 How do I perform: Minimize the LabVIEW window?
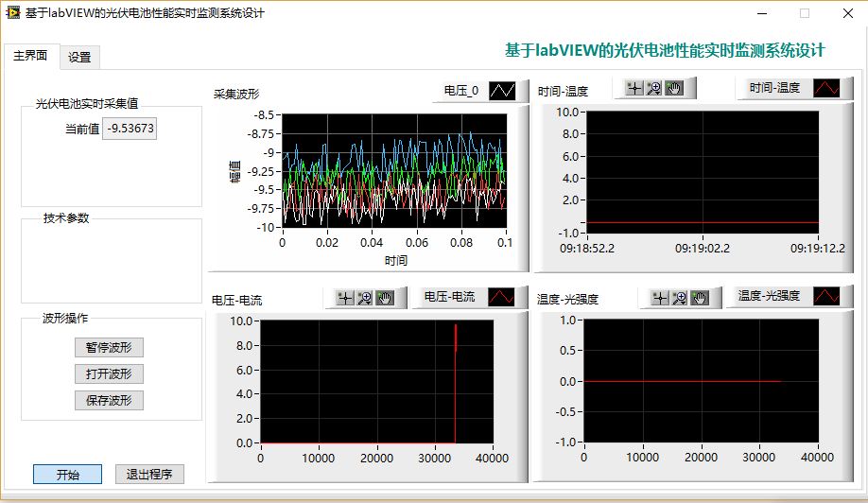pos(762,13)
